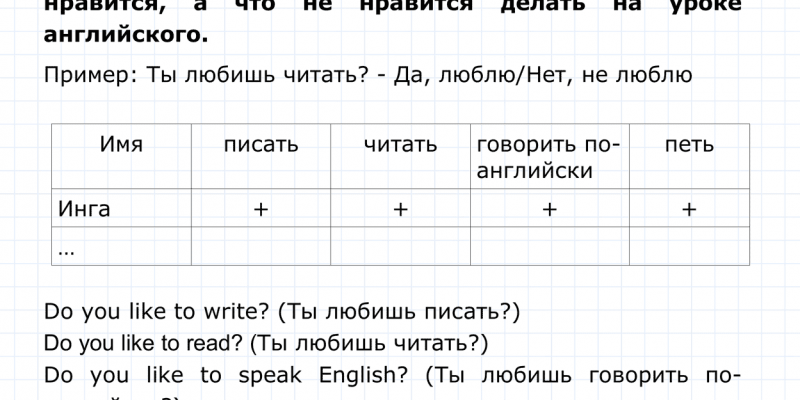Select the "Имя" table header cell

coord(121,145)
